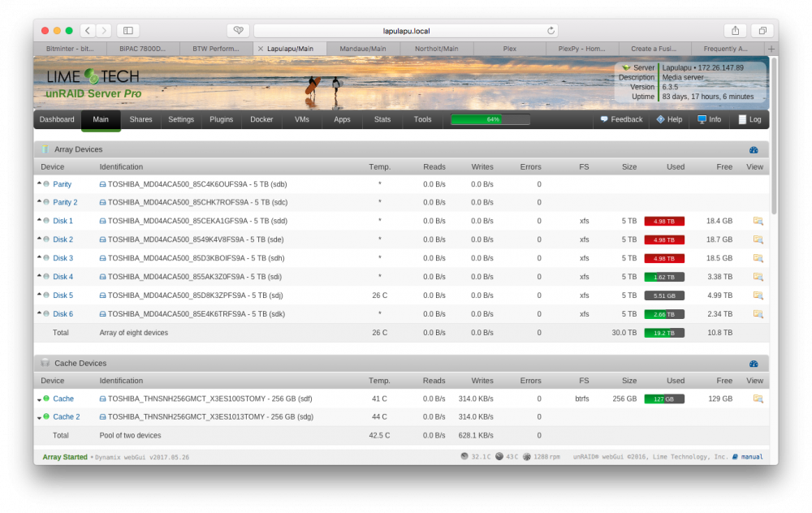Click the drive icon beside Cache 2 identification
Image resolution: width=812 pixels, height=513 pixels.
(102, 416)
